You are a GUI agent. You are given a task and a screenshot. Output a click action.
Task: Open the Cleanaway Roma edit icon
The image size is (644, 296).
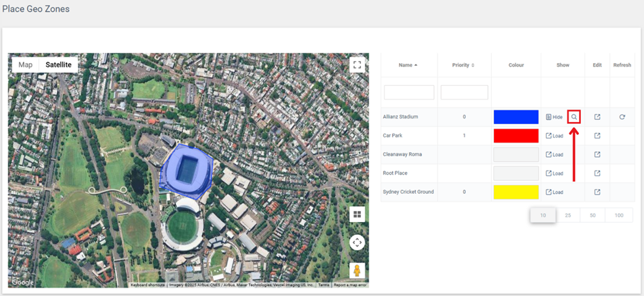point(597,154)
